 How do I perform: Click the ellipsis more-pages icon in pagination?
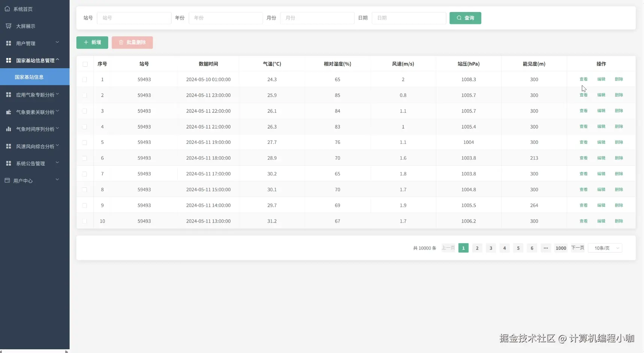coord(546,248)
